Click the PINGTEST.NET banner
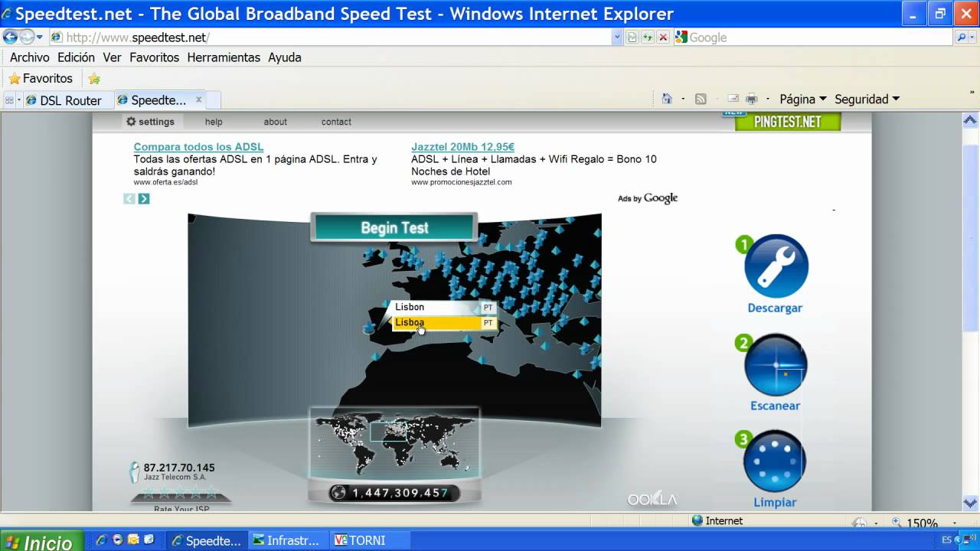Viewport: 980px width, 551px height. tap(788, 121)
